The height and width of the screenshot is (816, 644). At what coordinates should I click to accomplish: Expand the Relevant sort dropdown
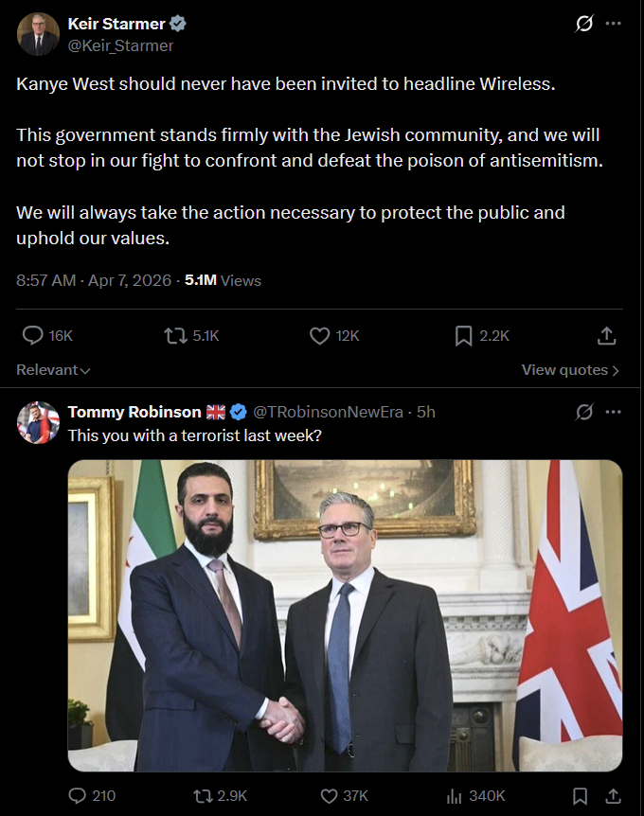(53, 370)
